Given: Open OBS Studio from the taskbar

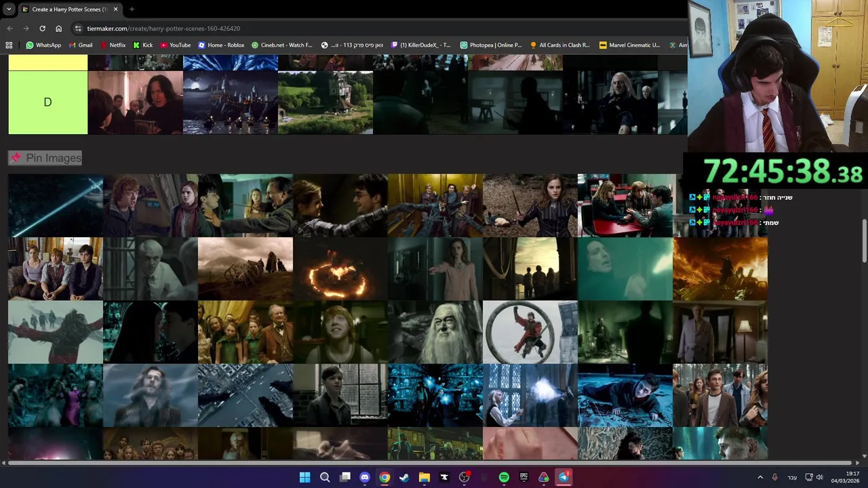Looking at the screenshot, I should click(x=465, y=477).
